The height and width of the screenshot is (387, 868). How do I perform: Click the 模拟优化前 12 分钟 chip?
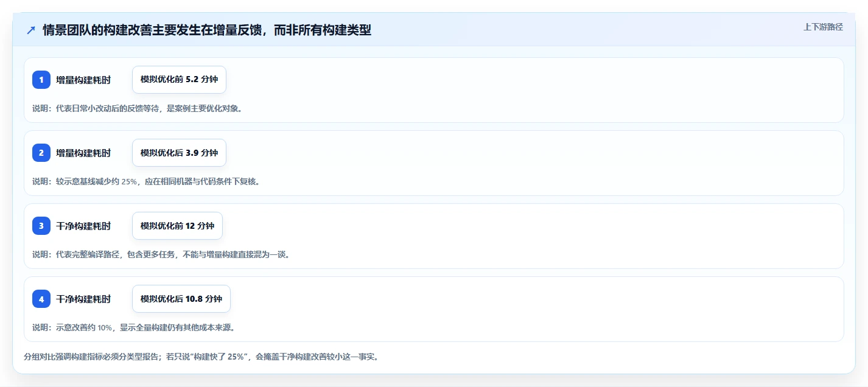[177, 226]
